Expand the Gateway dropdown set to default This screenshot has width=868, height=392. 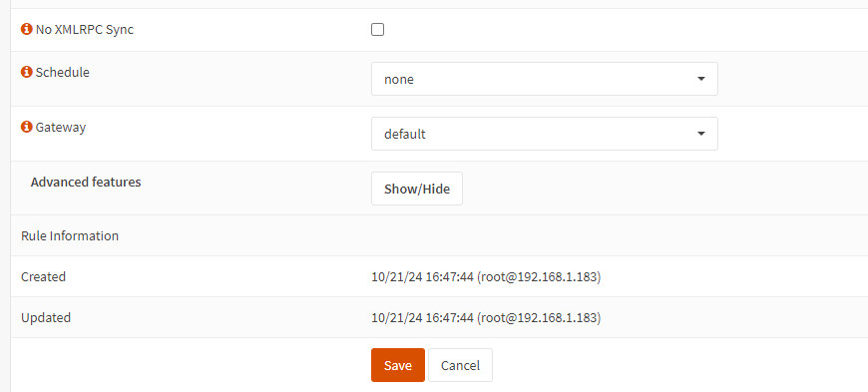click(x=544, y=134)
